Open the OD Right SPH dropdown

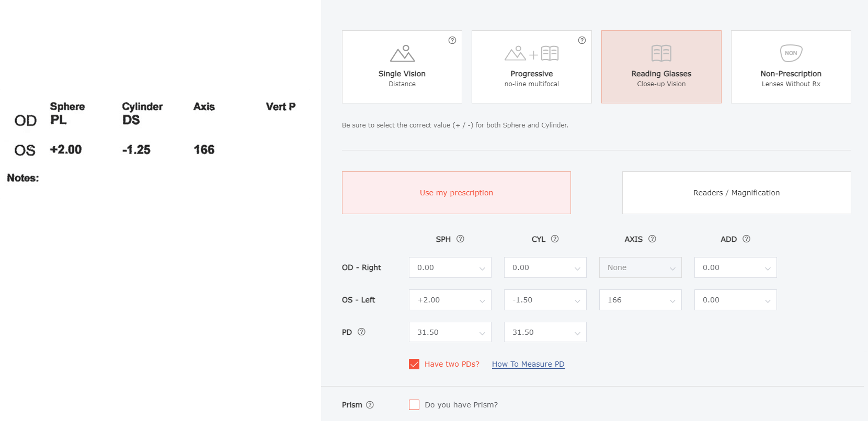[x=450, y=267]
